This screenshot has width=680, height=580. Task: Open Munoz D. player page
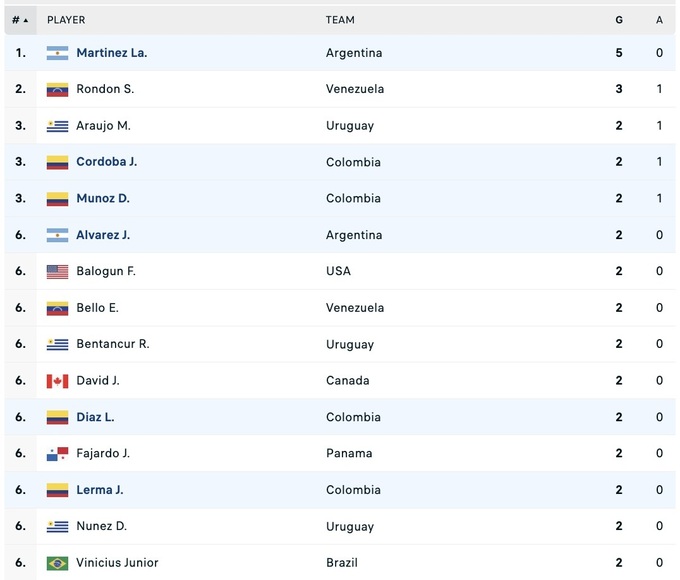pos(103,199)
